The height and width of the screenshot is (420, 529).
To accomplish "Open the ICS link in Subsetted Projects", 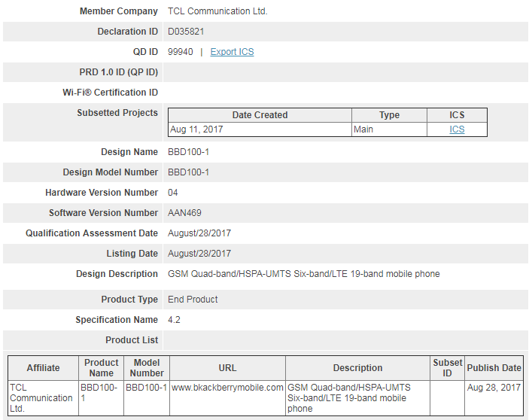I will click(x=457, y=129).
